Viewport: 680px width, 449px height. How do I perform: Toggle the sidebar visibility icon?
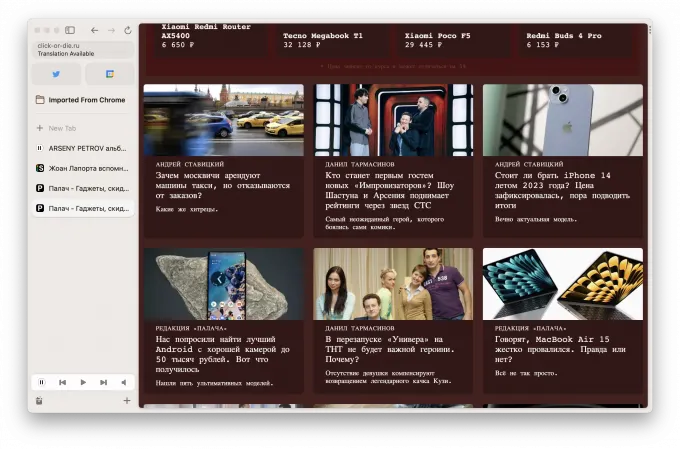[x=70, y=30]
